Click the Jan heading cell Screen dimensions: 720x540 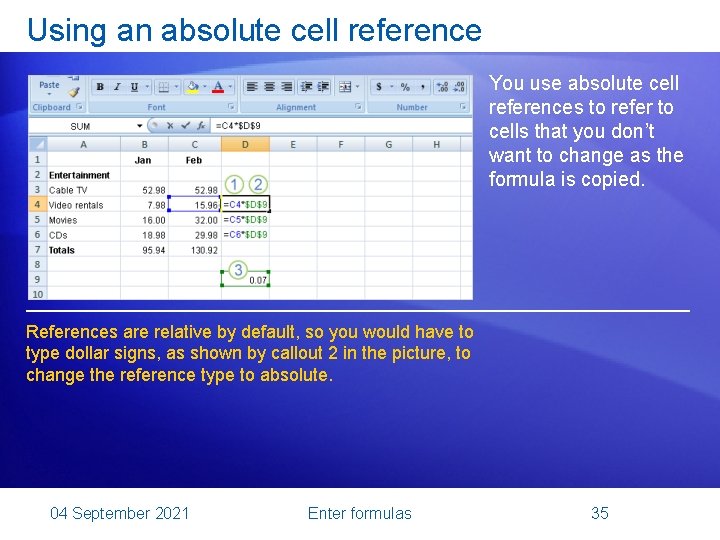[144, 160]
